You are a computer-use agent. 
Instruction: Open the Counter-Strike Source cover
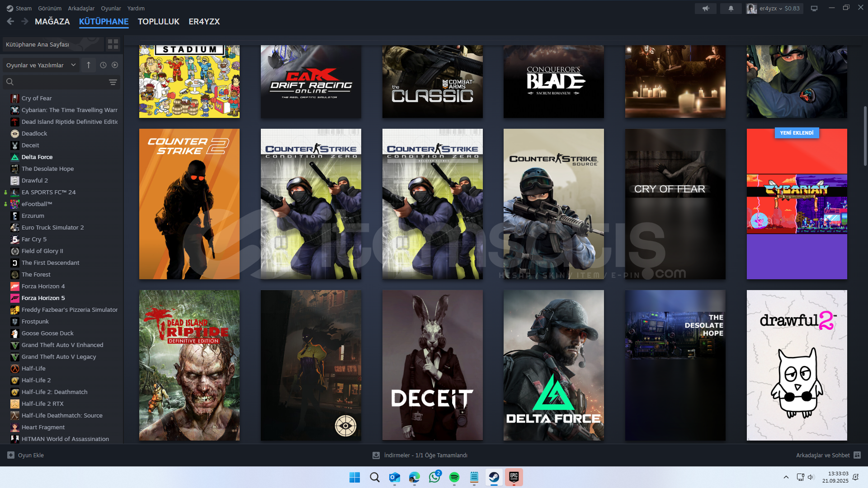[554, 204]
